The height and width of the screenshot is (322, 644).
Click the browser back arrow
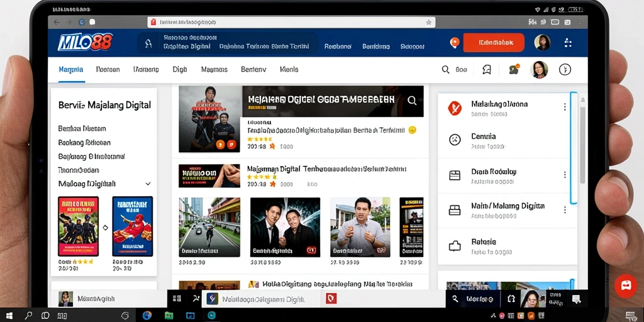click(56, 22)
